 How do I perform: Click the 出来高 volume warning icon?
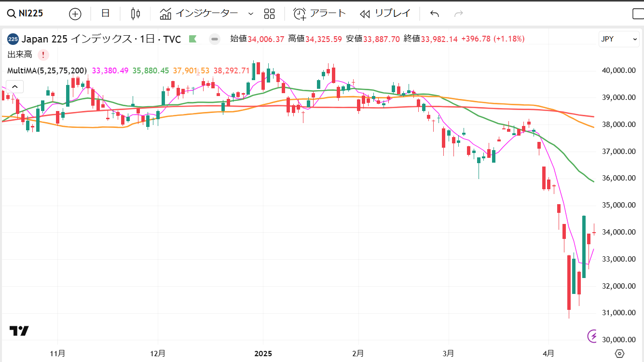tap(43, 55)
